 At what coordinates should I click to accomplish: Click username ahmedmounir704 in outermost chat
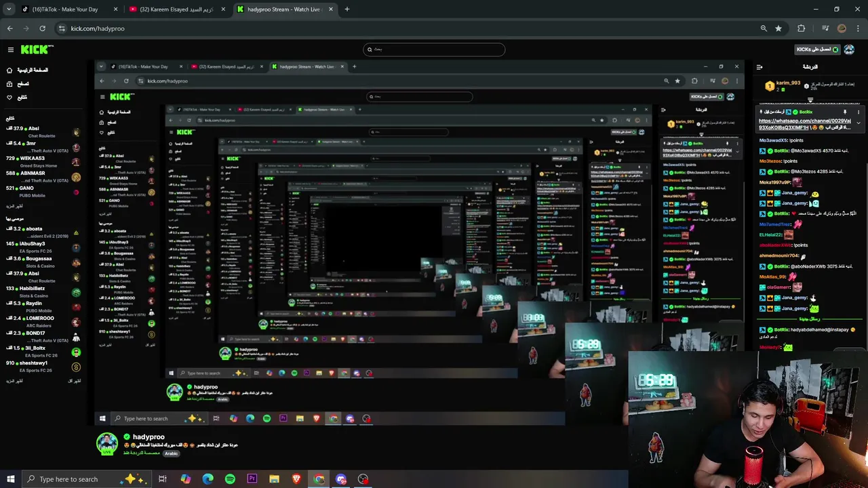778,256
